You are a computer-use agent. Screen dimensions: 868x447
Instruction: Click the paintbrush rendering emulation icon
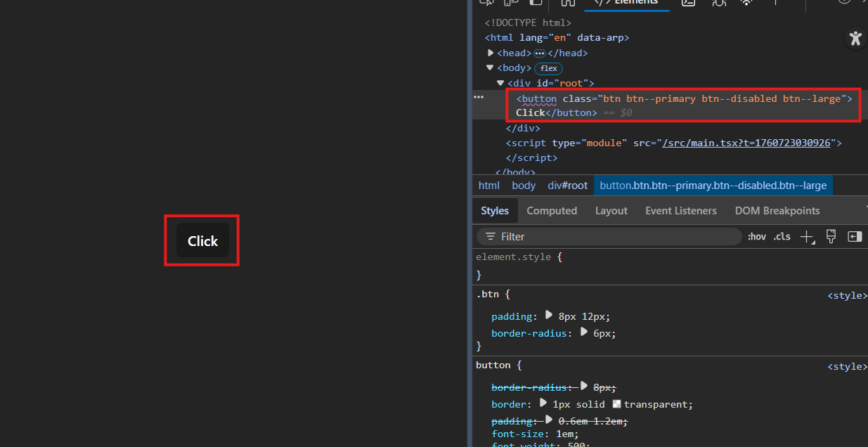click(831, 237)
